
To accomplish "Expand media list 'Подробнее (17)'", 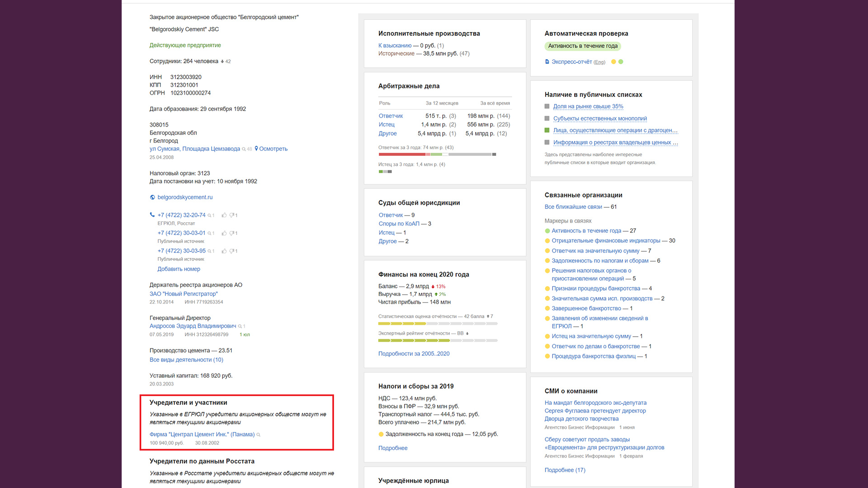I will pyautogui.click(x=565, y=470).
